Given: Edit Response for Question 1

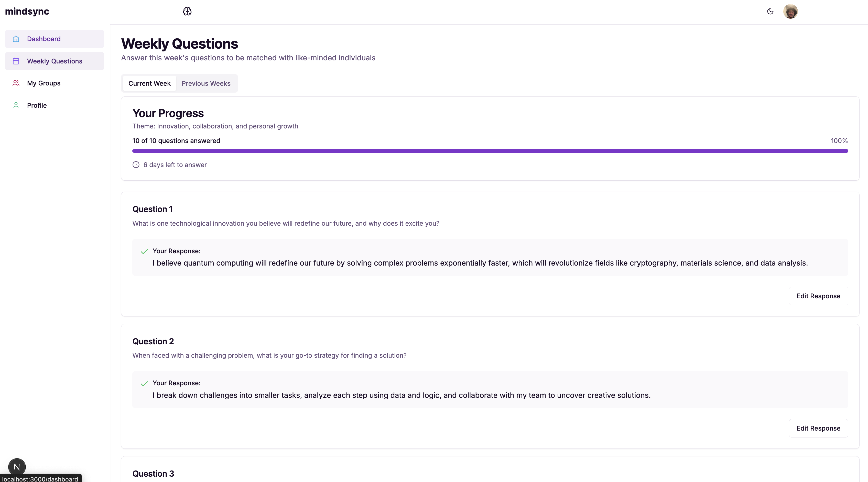Looking at the screenshot, I should coord(818,296).
